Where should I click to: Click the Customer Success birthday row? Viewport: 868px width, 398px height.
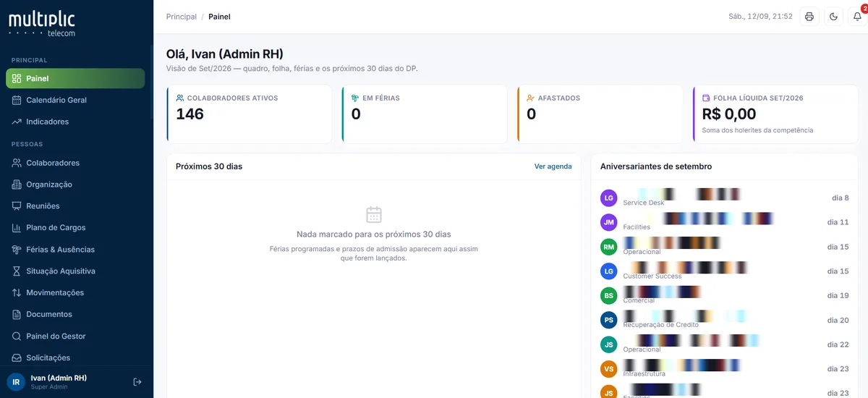tap(724, 271)
